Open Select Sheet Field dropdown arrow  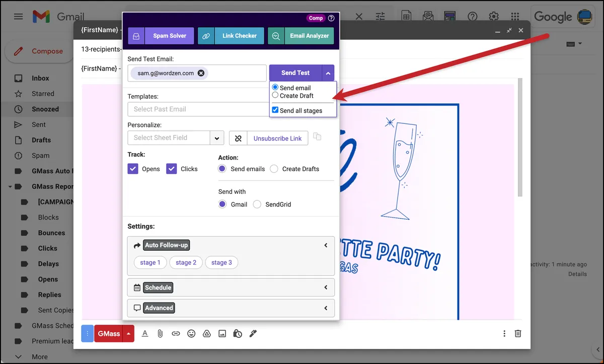coord(217,138)
